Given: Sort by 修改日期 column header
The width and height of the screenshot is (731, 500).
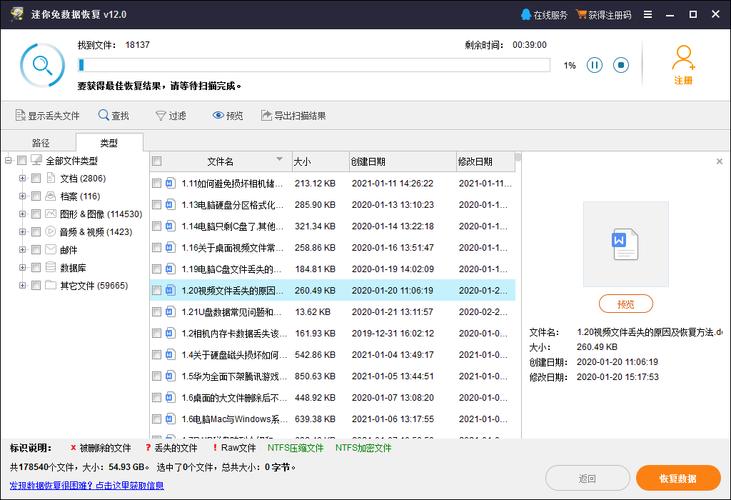Looking at the screenshot, I should tap(485, 162).
